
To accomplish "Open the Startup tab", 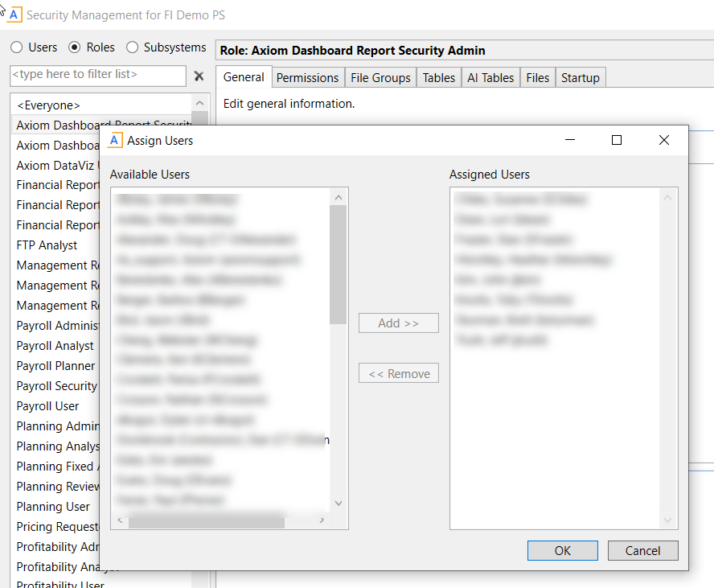I will [x=581, y=78].
